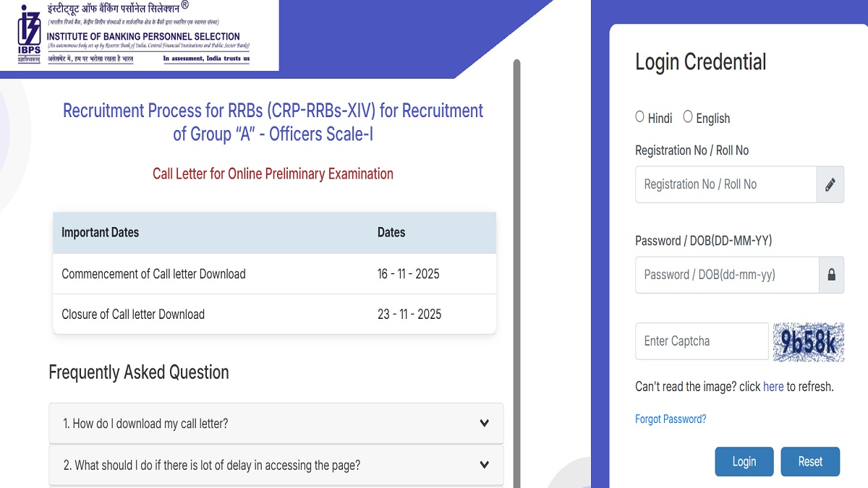This screenshot has height=488, width=868.
Task: Click the Enter Captcha input box
Action: point(700,341)
